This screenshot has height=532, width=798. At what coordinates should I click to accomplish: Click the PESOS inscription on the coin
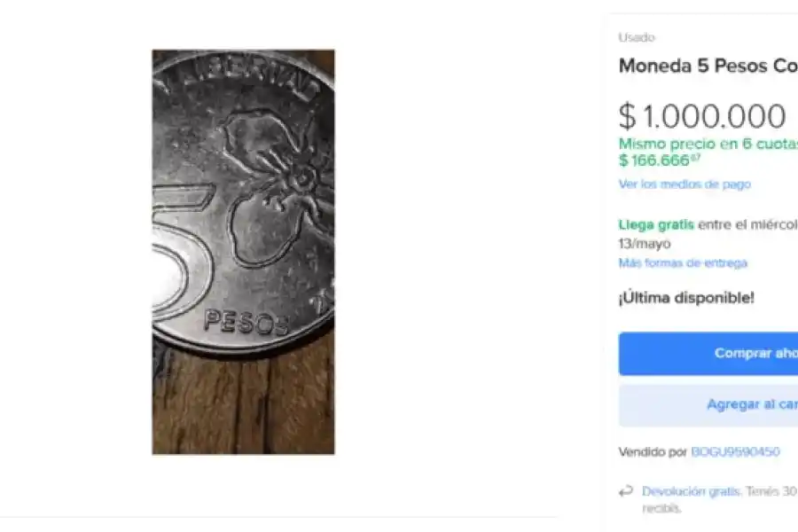pyautogui.click(x=246, y=322)
